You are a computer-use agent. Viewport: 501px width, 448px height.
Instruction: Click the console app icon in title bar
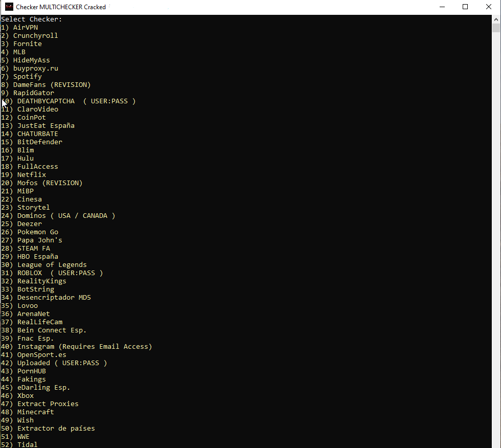[9, 7]
